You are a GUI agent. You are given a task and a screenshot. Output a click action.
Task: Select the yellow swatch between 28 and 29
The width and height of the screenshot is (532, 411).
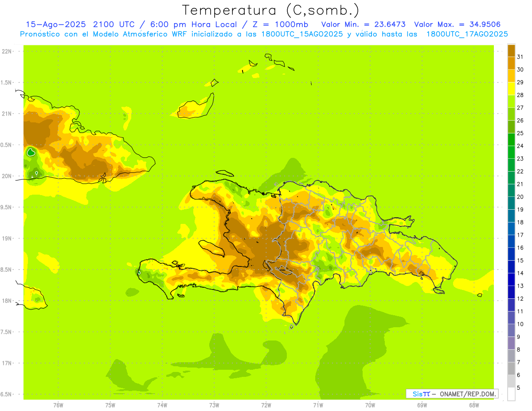(x=511, y=89)
